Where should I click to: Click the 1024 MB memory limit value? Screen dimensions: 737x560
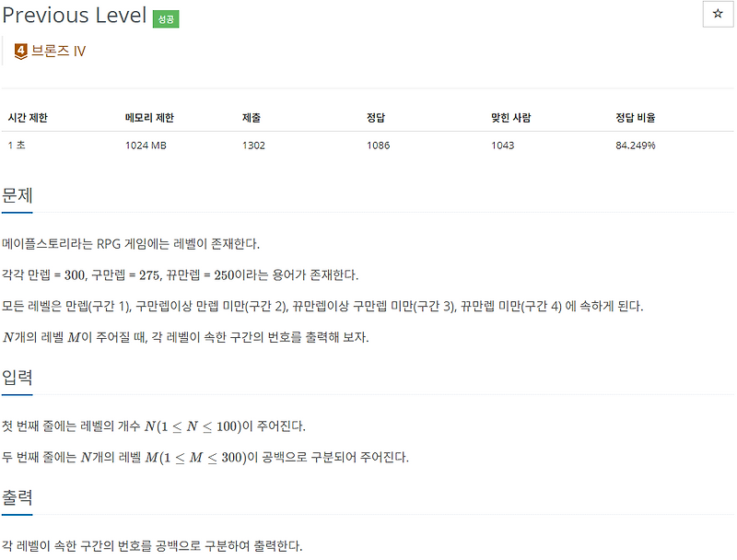(146, 145)
